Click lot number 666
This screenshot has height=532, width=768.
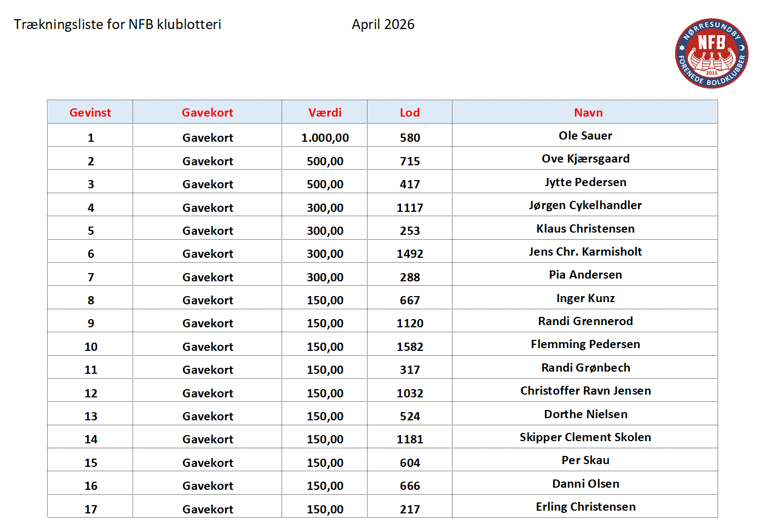click(409, 486)
